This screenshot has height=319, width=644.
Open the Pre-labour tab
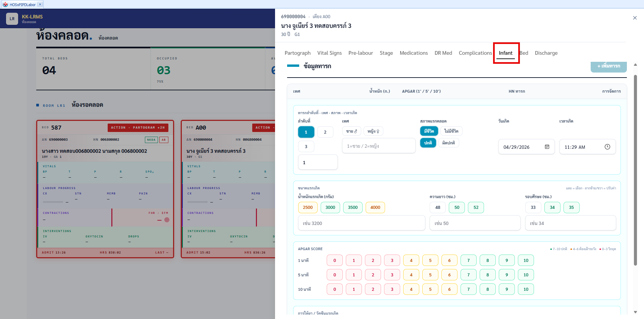(361, 53)
